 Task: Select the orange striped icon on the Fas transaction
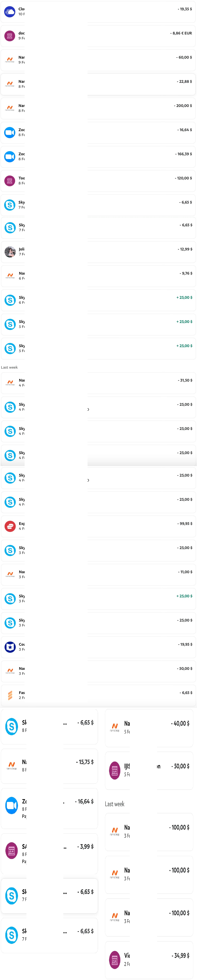point(10,695)
